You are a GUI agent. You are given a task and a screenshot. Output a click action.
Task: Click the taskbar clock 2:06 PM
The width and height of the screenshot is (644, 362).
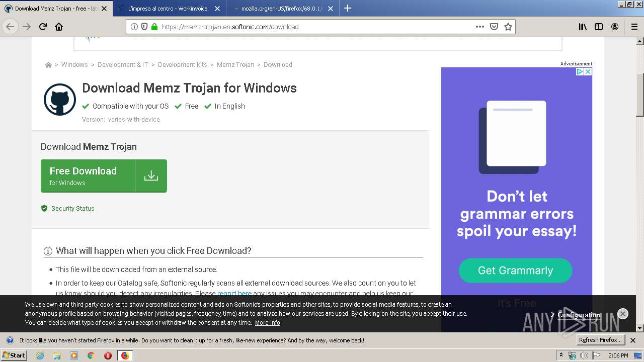618,355
